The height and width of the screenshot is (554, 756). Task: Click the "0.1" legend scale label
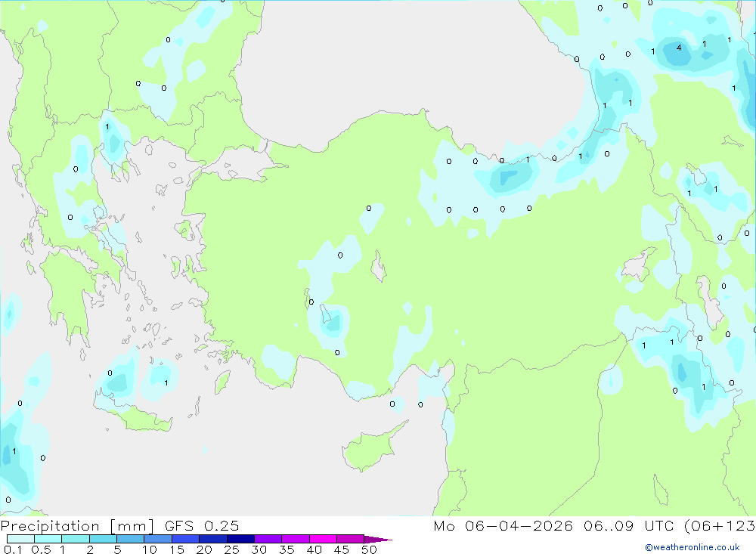tap(13, 549)
